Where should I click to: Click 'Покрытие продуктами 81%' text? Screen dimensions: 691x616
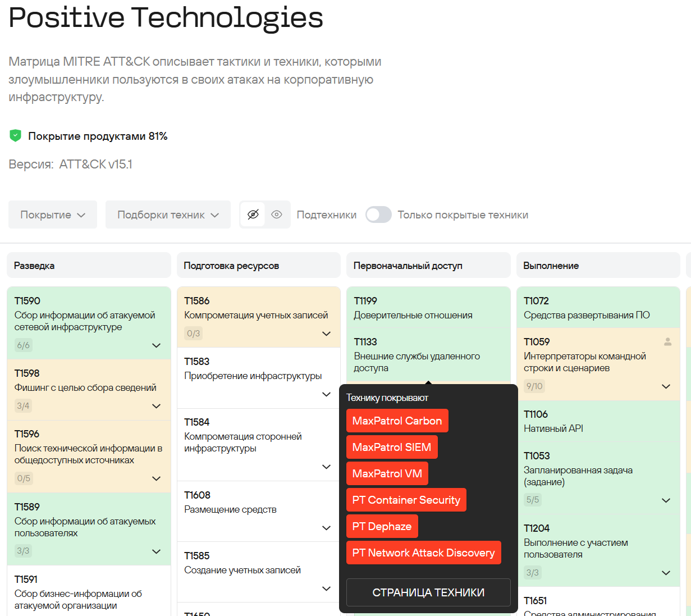click(98, 136)
